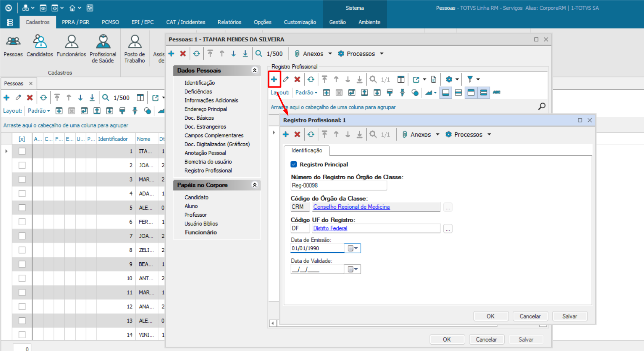
Task: Click OK in Registro Profissional: 1 dialog
Action: click(490, 316)
